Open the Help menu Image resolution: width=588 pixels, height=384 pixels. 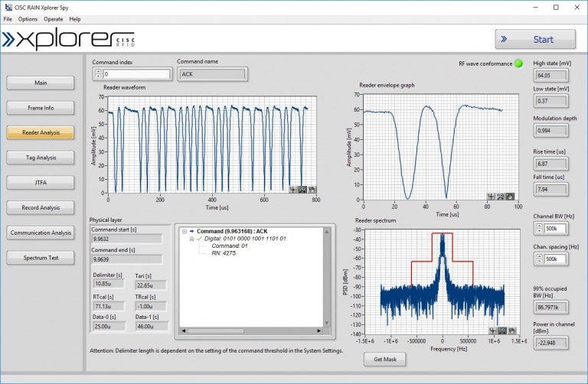[x=75, y=19]
